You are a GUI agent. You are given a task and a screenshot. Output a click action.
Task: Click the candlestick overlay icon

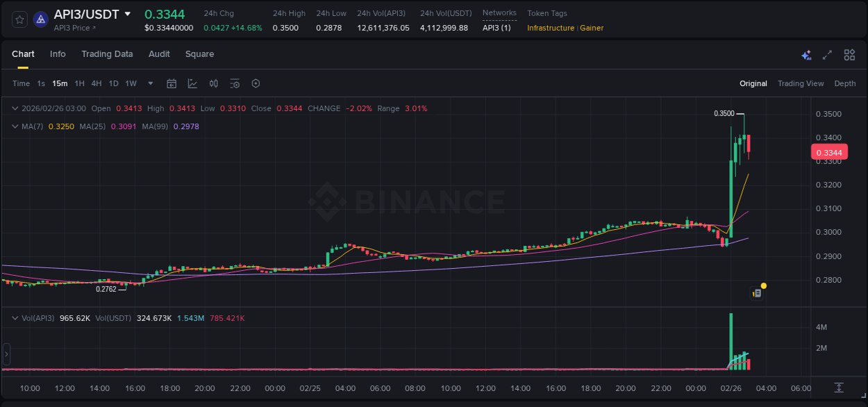pos(213,83)
